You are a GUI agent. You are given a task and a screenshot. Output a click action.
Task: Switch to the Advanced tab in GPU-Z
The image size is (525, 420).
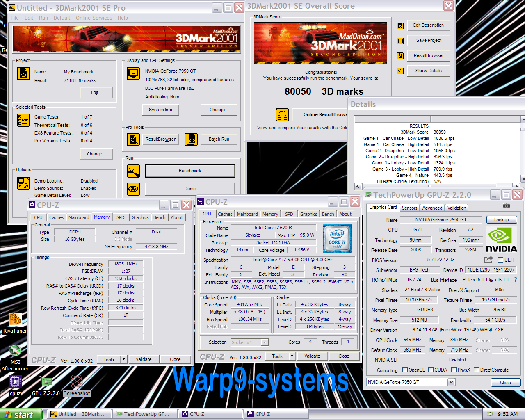pos(432,208)
